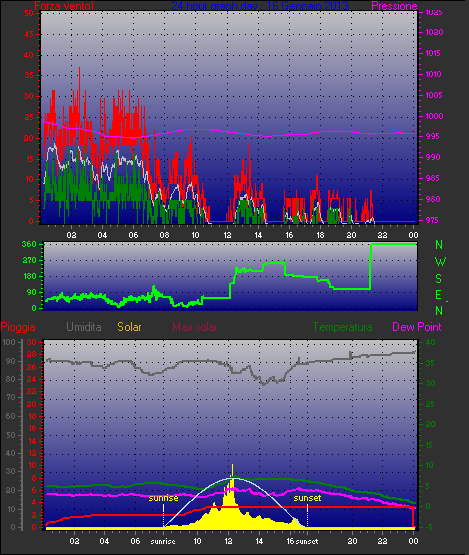The height and width of the screenshot is (555, 469).
Task: Click the 'Dew Point' legend label
Action: tap(417, 327)
